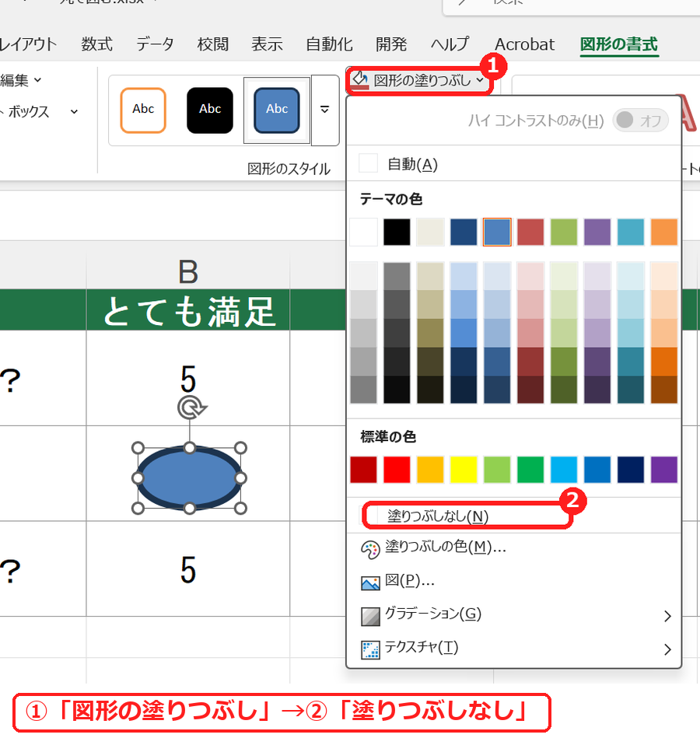Select the black filled Abc shape style
The image size is (700, 738).
[x=210, y=110]
